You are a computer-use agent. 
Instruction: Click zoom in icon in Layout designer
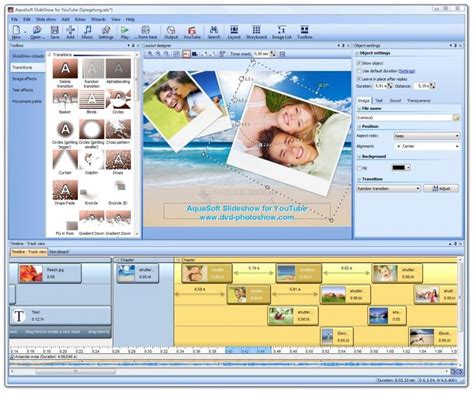pos(150,54)
